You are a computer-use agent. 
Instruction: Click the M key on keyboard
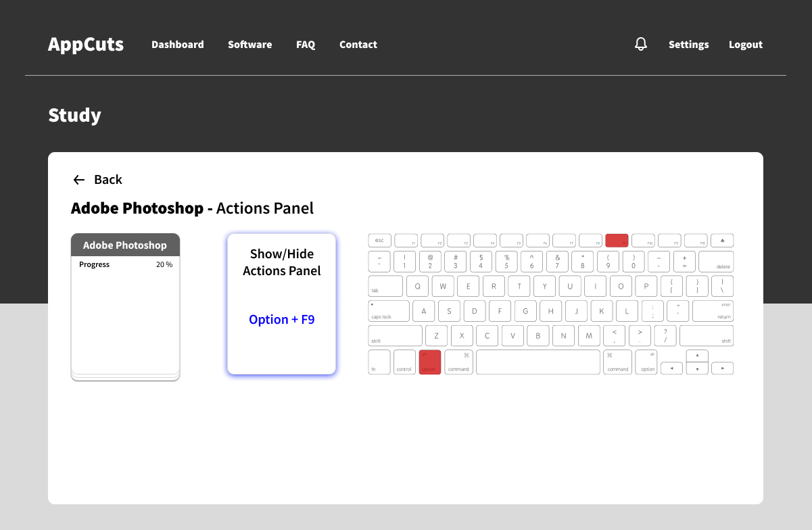(589, 336)
